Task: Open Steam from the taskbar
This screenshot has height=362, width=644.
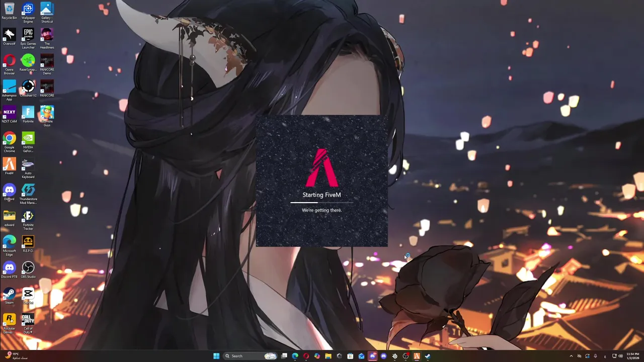Action: (428, 356)
